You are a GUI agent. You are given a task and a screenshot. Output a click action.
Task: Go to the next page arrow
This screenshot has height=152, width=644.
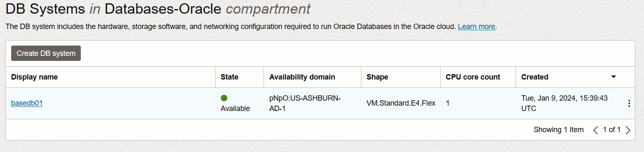pyautogui.click(x=628, y=130)
